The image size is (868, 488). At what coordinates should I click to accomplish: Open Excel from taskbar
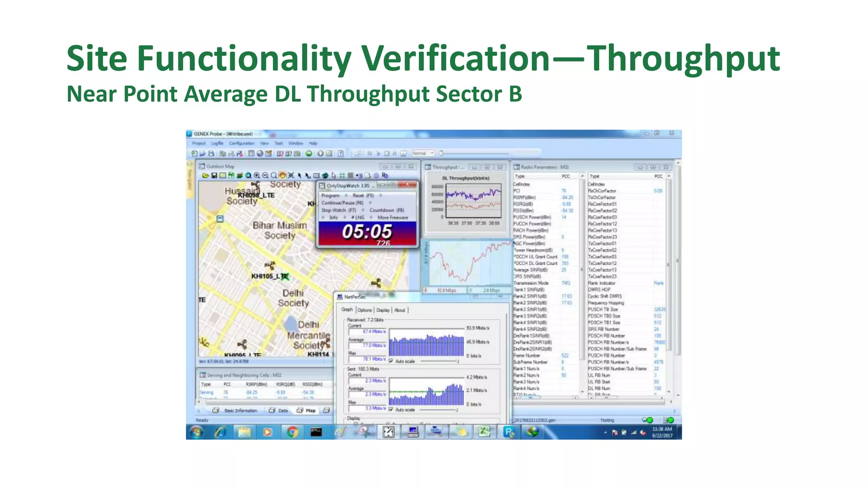point(484,432)
